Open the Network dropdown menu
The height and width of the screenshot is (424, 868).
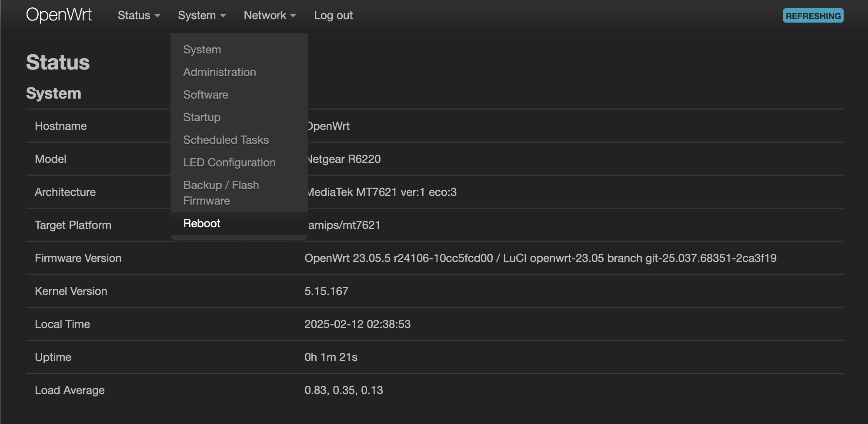point(270,15)
